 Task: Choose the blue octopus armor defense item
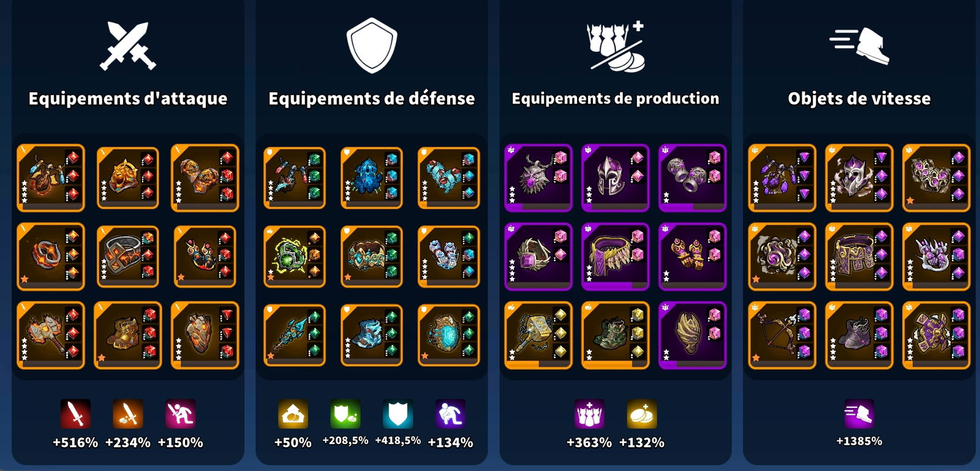coord(372,178)
